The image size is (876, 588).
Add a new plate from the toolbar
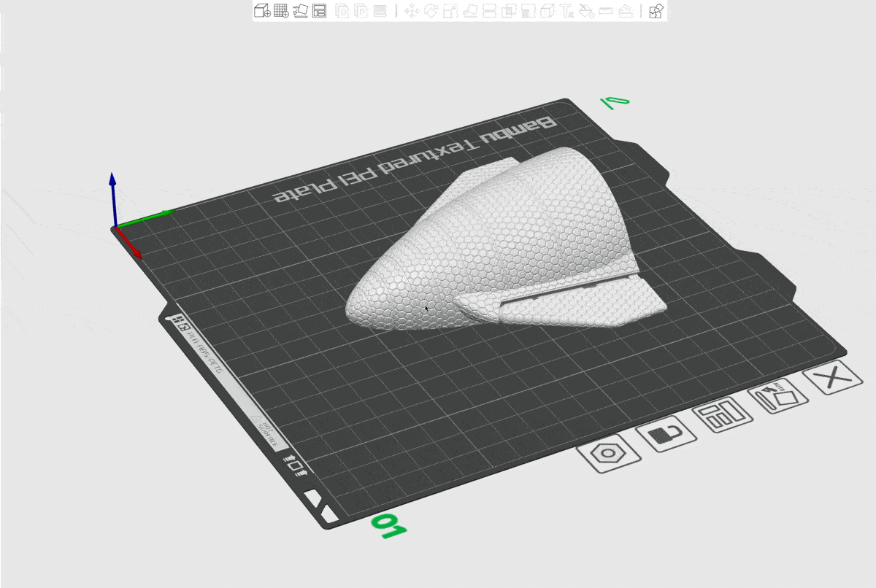pos(281,11)
